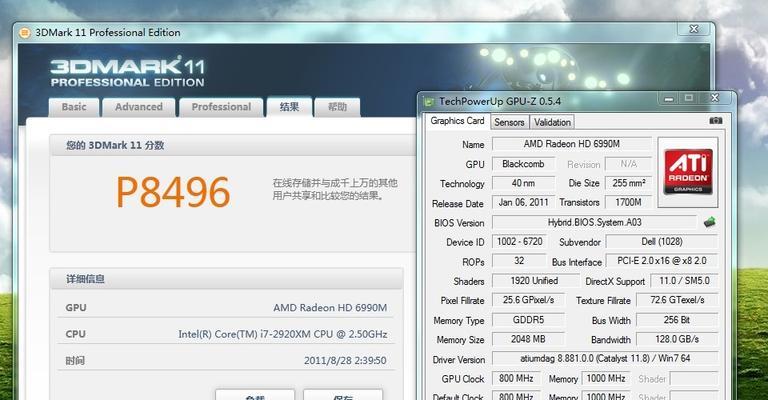Click the DirectX Support field 11.0 / SM5.0
Viewport: 768px width, 400px height.
[684, 281]
